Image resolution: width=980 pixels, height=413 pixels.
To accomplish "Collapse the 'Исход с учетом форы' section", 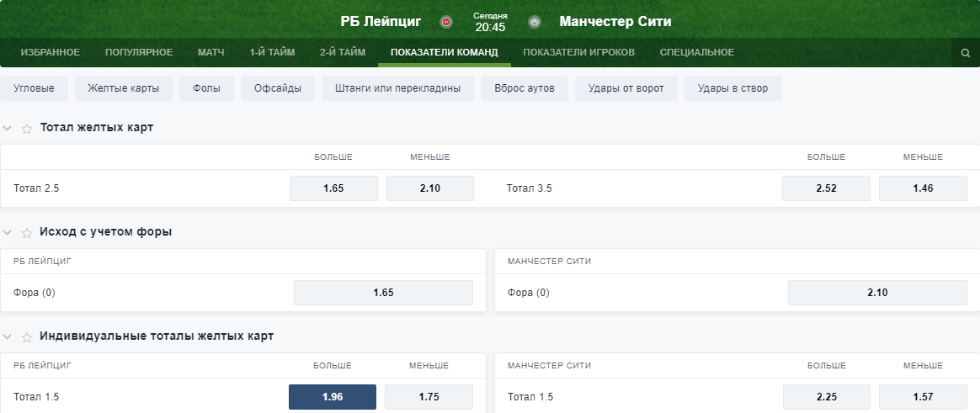I will (8, 233).
